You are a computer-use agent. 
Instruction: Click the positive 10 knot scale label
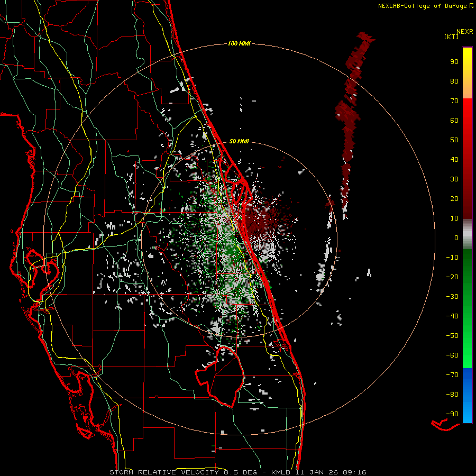[x=454, y=218]
